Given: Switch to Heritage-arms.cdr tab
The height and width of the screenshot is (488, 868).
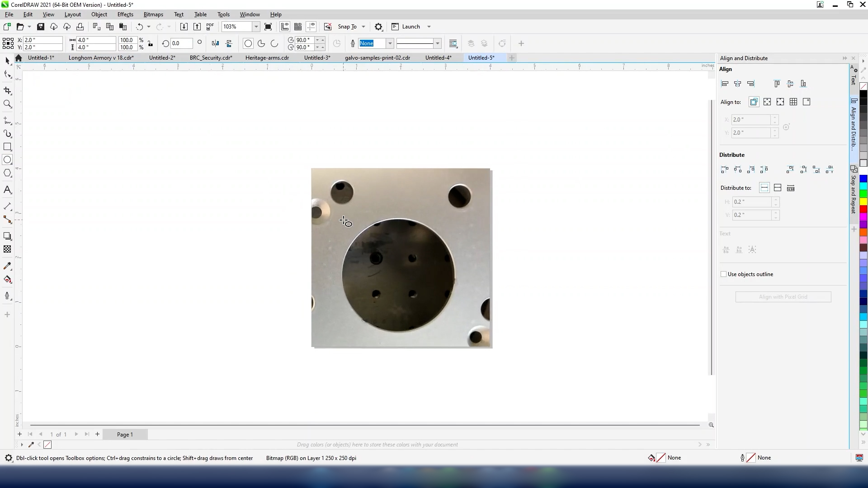Looking at the screenshot, I should pyautogui.click(x=267, y=58).
